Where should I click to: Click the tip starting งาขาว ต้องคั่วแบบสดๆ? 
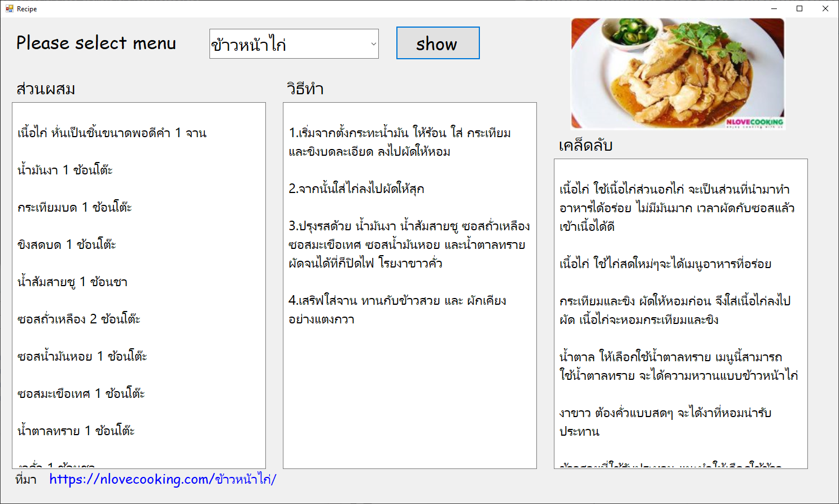pyautogui.click(x=665, y=422)
